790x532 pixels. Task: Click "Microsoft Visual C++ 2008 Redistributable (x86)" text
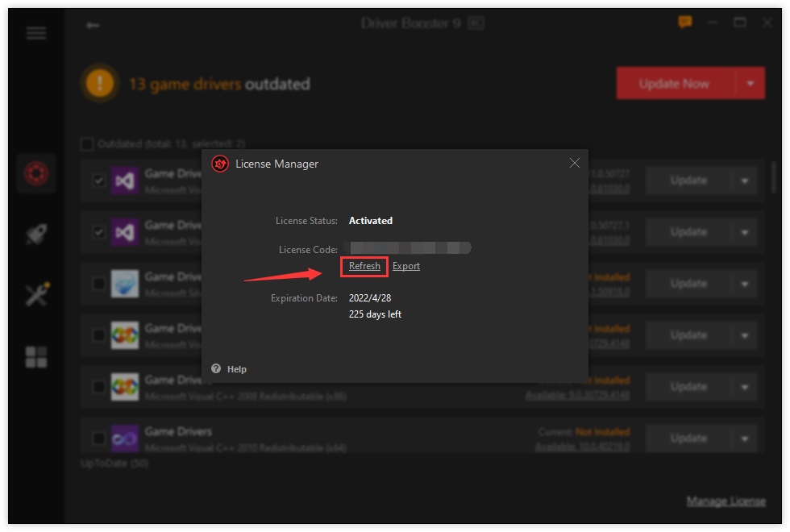click(245, 397)
